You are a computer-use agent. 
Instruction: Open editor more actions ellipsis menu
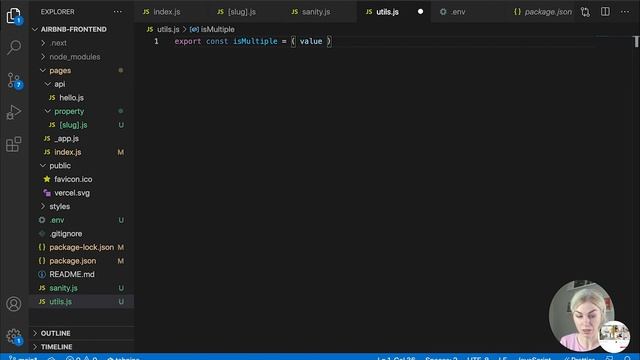click(x=625, y=12)
